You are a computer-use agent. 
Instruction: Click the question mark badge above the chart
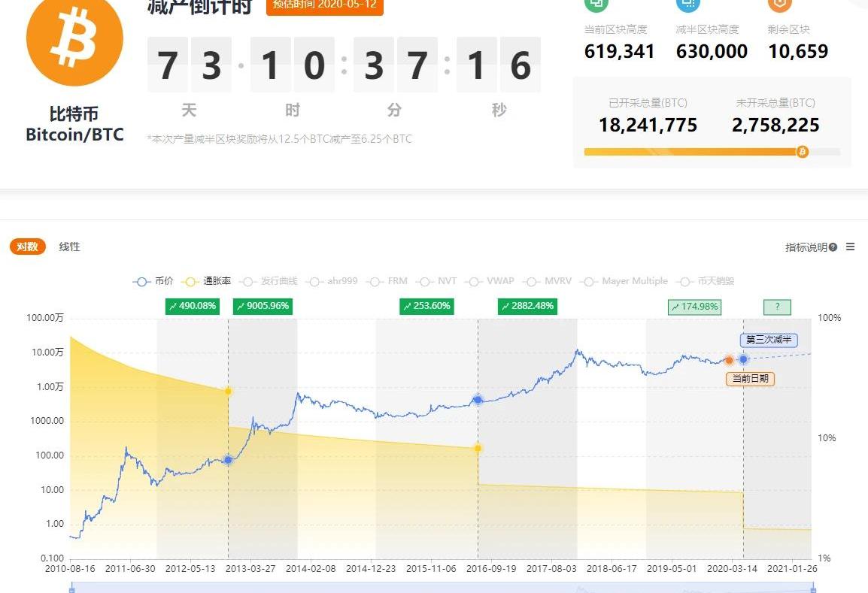pyautogui.click(x=777, y=307)
